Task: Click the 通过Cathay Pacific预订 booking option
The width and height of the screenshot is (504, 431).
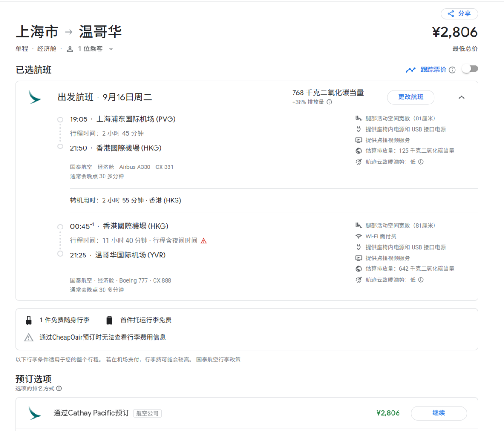Action: (91, 413)
